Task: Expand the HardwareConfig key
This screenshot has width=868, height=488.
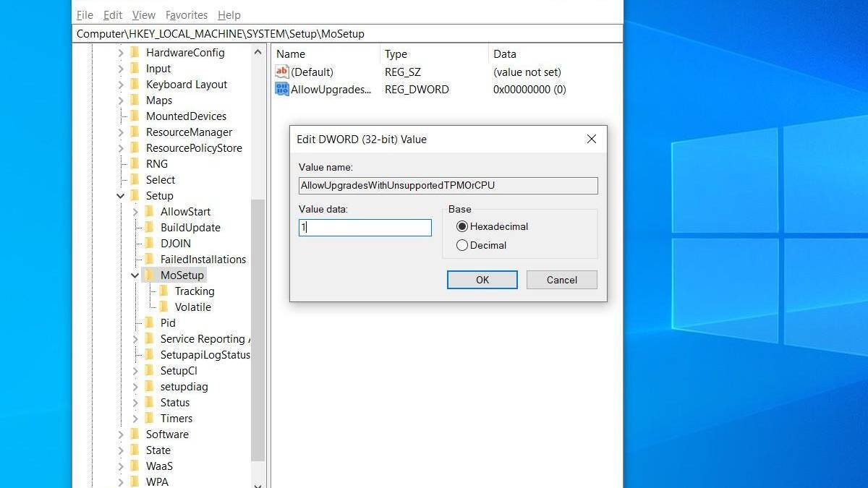Action: [121, 53]
